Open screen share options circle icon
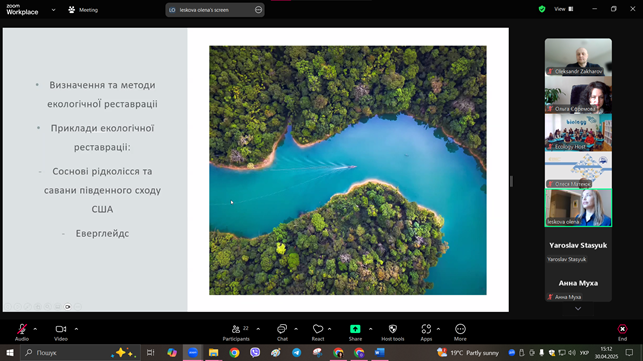The width and height of the screenshot is (643, 361). point(258,10)
